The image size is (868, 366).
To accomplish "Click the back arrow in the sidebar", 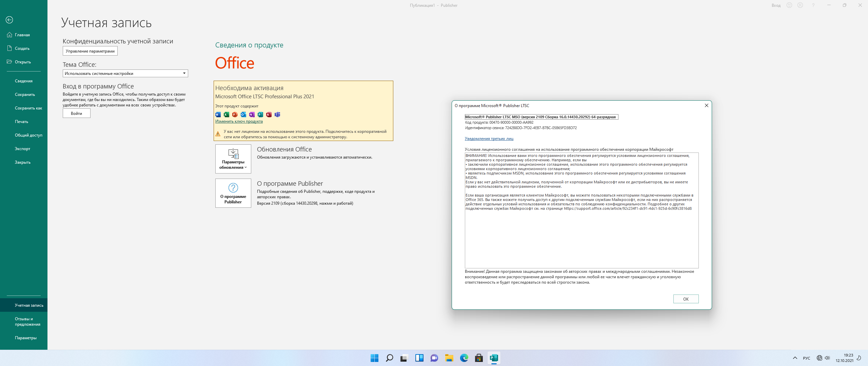I will click(x=9, y=20).
